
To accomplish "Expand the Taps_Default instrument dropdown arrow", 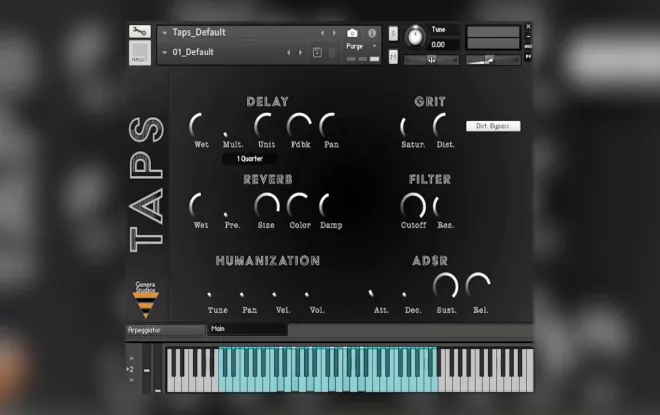I will pos(165,33).
